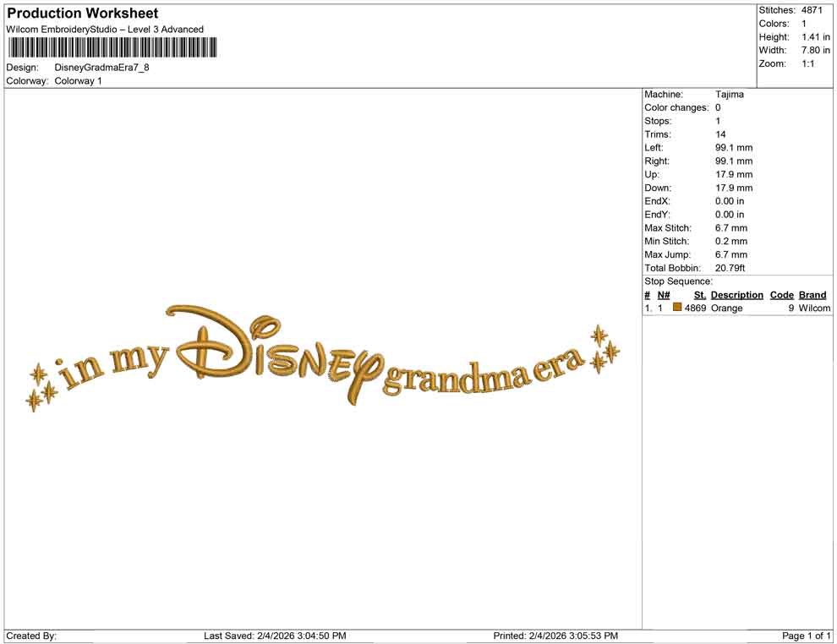
Task: Click the orange thread color swatch
Action: (x=676, y=308)
